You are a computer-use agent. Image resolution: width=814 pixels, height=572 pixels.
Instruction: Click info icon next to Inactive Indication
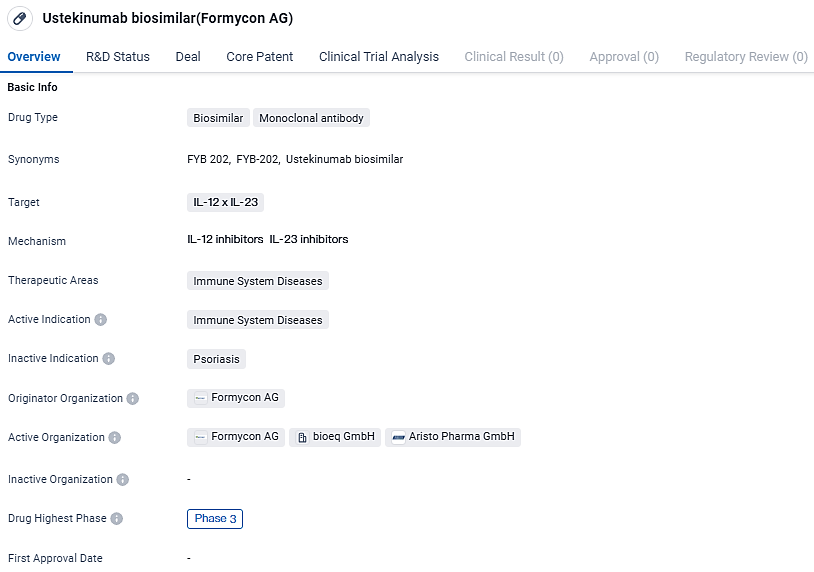[x=109, y=359]
